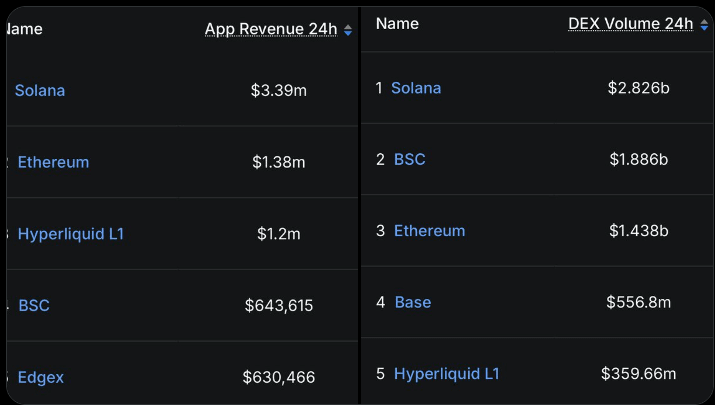Sort by the DEX Volume 24h column header
Image resolution: width=715 pixels, height=405 pixels.
point(630,24)
